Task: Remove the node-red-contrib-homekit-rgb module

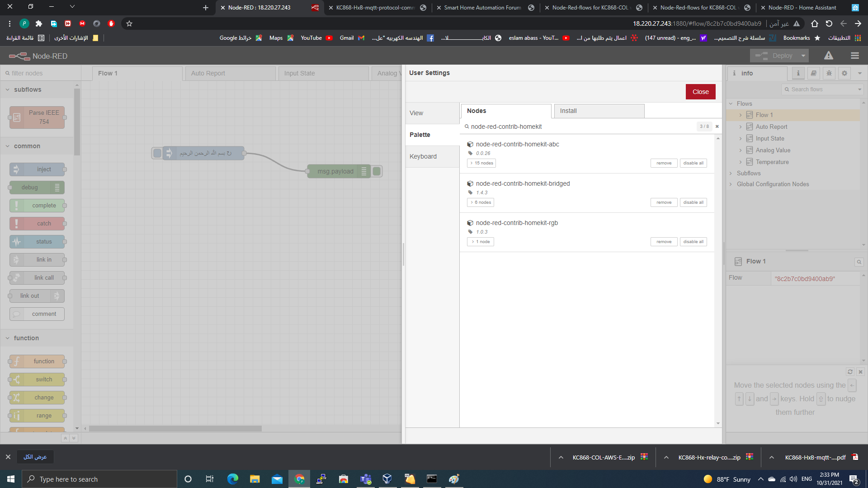Action: tap(664, 242)
